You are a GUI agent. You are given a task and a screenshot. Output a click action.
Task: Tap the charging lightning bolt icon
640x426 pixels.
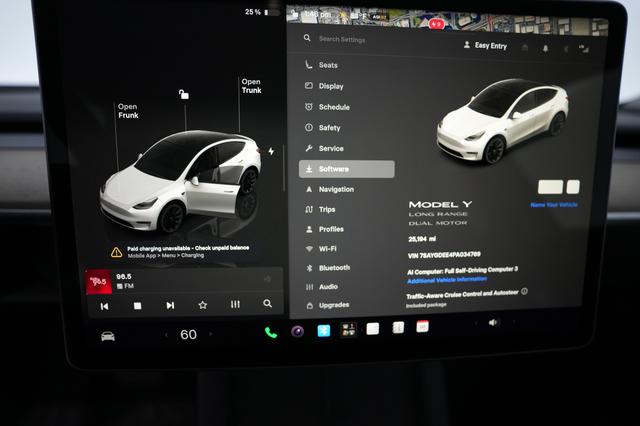[x=271, y=151]
